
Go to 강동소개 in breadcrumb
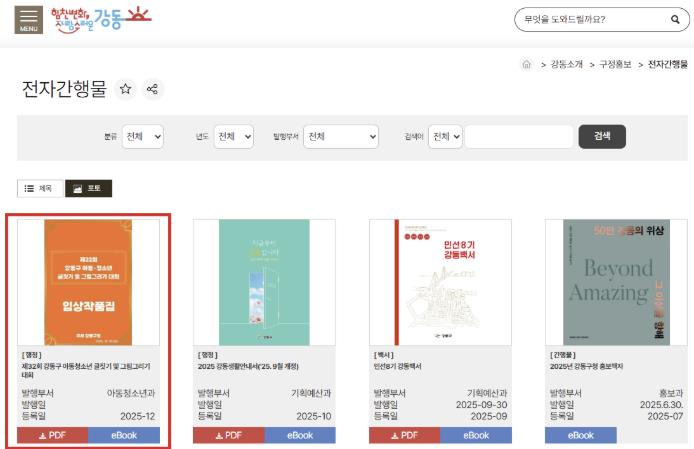pyautogui.click(x=566, y=64)
